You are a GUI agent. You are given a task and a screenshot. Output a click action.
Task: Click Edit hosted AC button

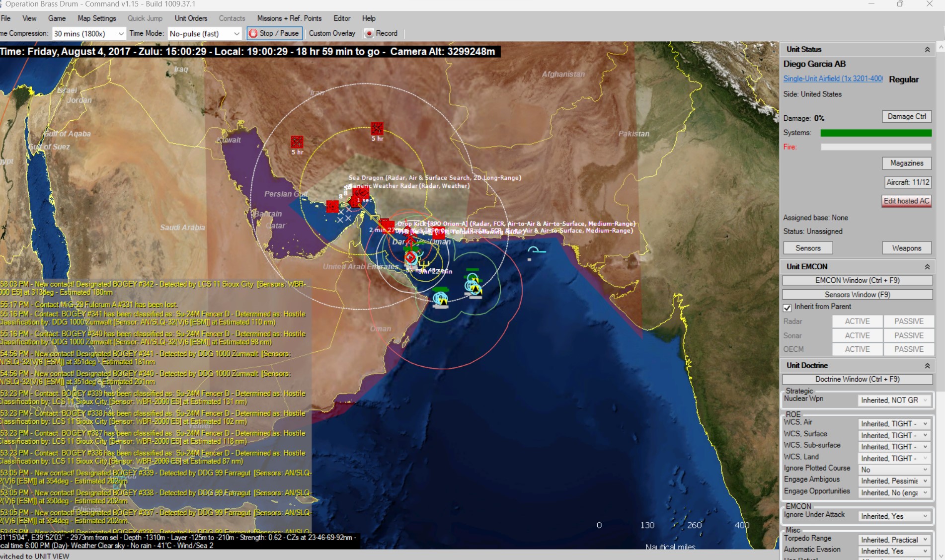point(906,201)
